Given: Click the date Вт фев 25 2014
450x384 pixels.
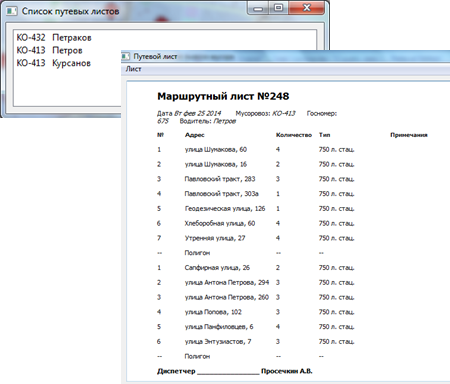Looking at the screenshot, I should 198,113.
